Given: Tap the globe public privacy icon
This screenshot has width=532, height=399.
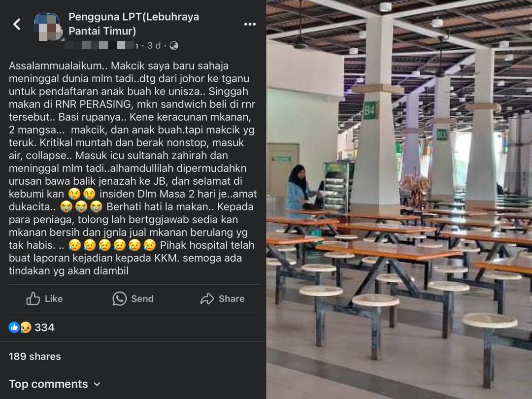Looking at the screenshot, I should pos(174,45).
